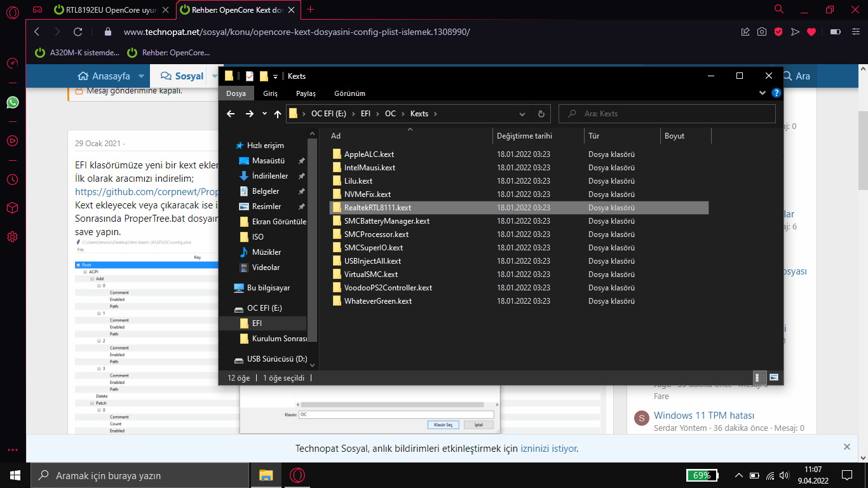Open History clock icon in Opera sidebar
The width and height of the screenshot is (868, 488).
[x=12, y=180]
